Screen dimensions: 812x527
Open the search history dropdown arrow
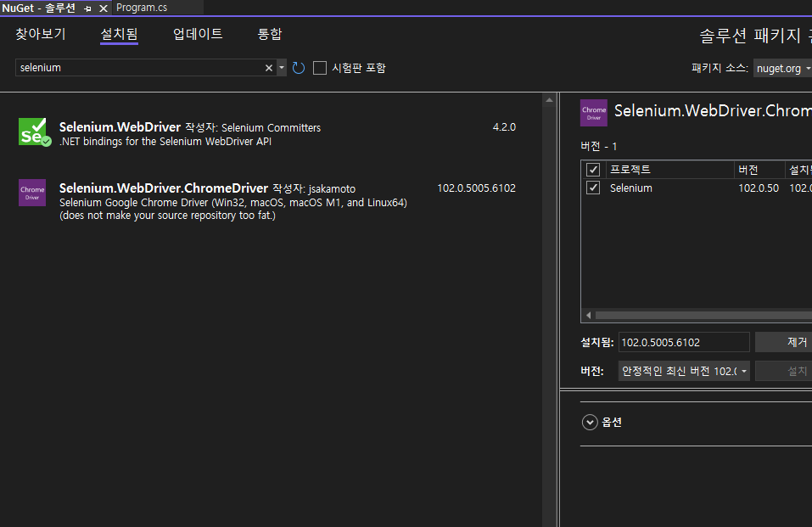coord(282,68)
